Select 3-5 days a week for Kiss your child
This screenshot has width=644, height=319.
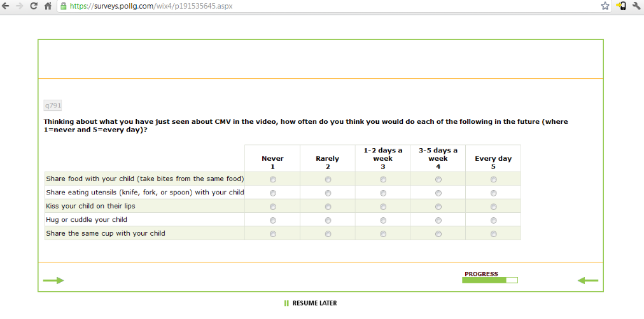[x=438, y=207]
